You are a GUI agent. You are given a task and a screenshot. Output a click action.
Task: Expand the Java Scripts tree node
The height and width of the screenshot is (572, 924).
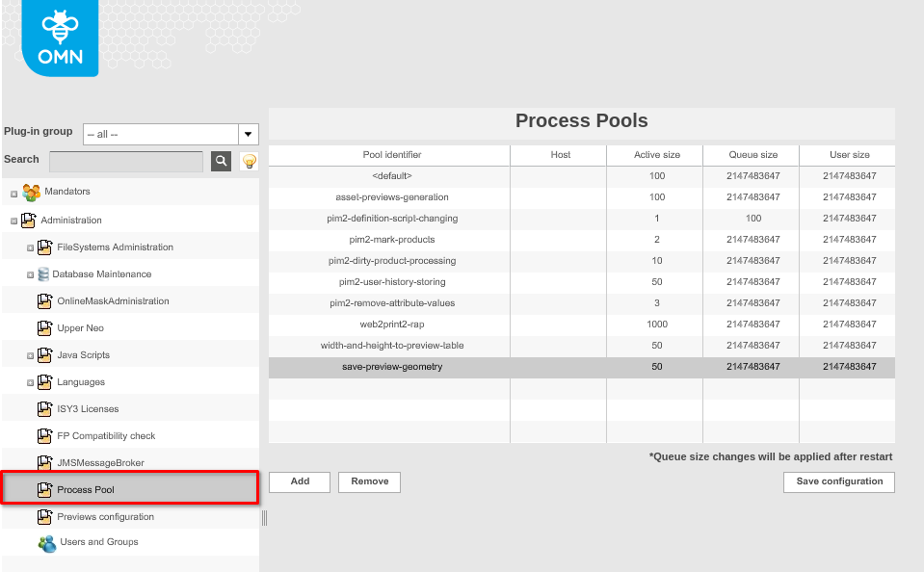point(30,354)
